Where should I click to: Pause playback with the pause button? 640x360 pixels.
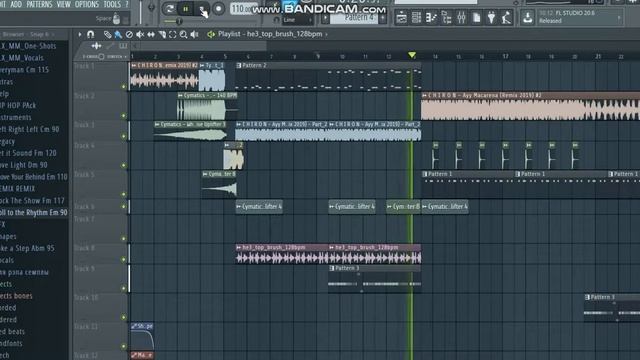(x=186, y=9)
